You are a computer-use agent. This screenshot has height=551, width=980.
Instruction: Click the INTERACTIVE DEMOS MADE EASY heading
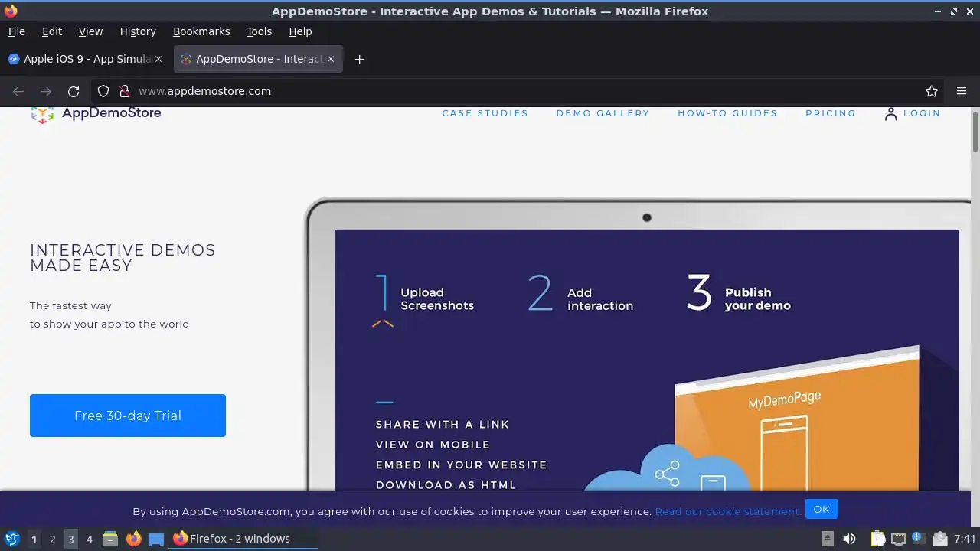click(122, 258)
